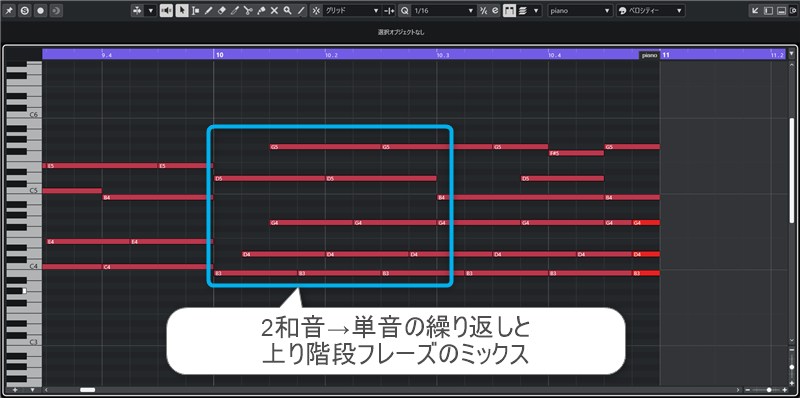Screen dimensions: 800x398
Task: Click the horizontal zoom in plus button
Action: click(x=785, y=390)
